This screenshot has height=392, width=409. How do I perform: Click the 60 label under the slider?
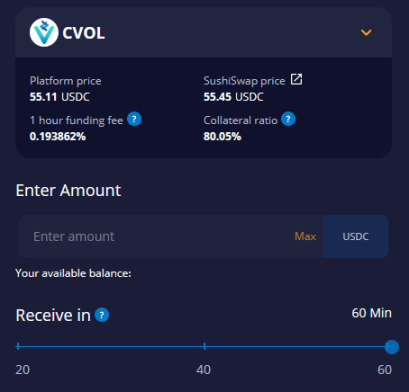(384, 370)
